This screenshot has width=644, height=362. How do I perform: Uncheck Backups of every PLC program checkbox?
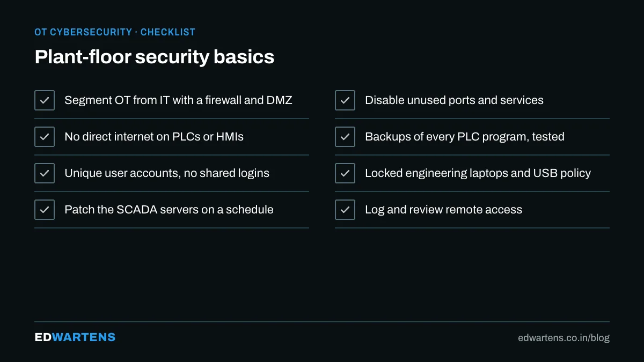point(345,137)
